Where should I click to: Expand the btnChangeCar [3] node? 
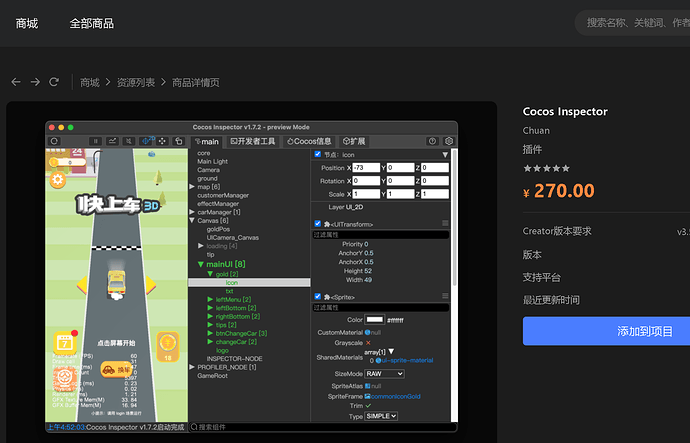click(x=210, y=333)
